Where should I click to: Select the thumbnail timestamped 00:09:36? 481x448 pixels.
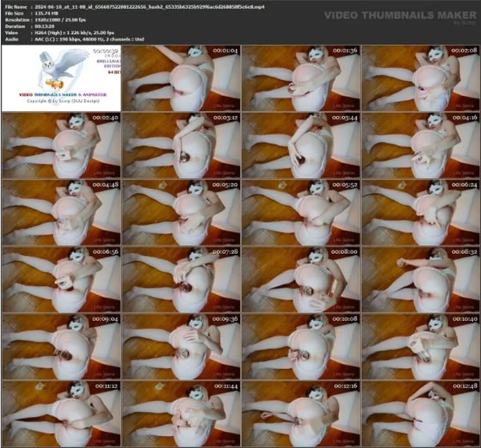(x=181, y=346)
